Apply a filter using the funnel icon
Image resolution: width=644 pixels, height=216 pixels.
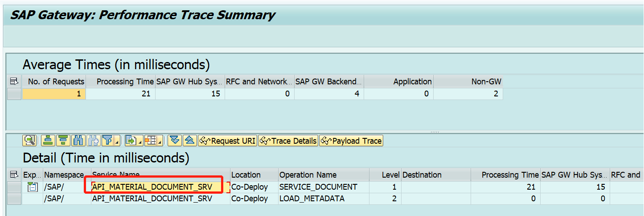(x=107, y=141)
